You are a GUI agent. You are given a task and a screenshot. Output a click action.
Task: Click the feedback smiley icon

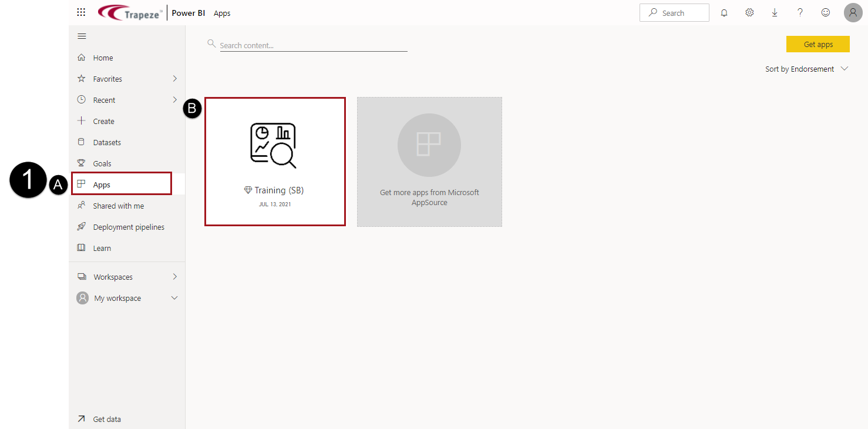(x=825, y=12)
